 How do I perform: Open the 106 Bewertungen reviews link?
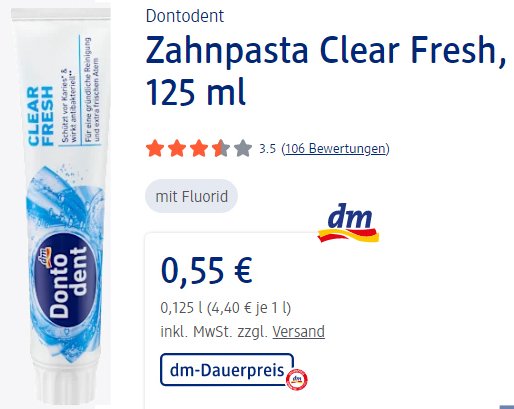(335, 148)
